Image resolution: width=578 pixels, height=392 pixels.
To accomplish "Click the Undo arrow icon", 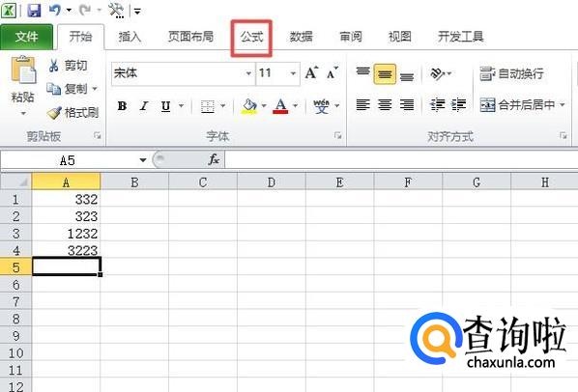I will (x=55, y=10).
